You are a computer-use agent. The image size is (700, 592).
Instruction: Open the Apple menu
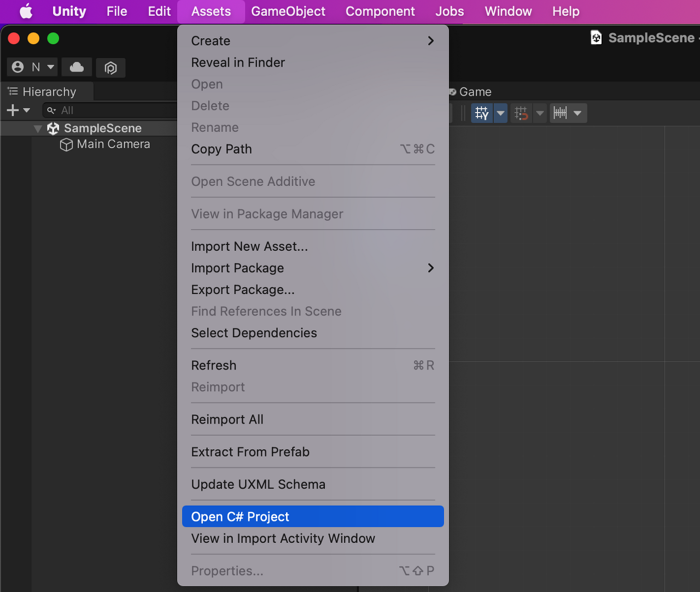(x=26, y=11)
